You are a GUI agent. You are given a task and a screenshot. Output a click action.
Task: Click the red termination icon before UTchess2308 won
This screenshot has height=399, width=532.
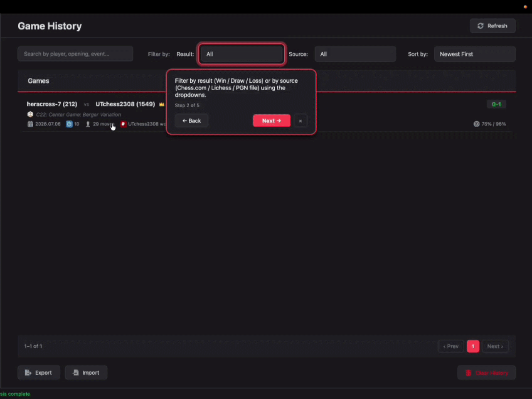pyautogui.click(x=123, y=124)
